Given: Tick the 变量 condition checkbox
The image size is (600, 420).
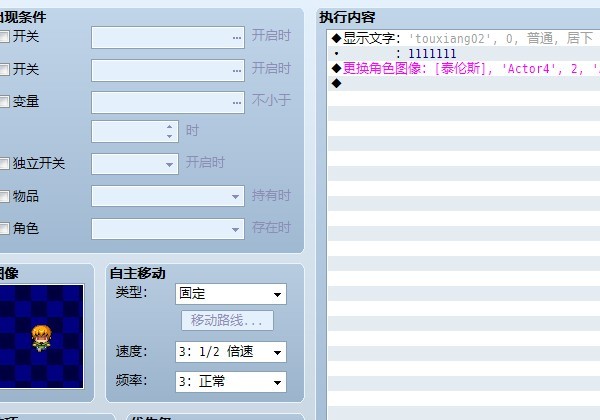Looking at the screenshot, I should click(4, 102).
